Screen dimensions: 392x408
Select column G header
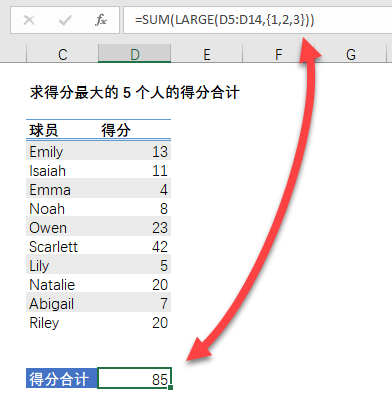coord(351,54)
